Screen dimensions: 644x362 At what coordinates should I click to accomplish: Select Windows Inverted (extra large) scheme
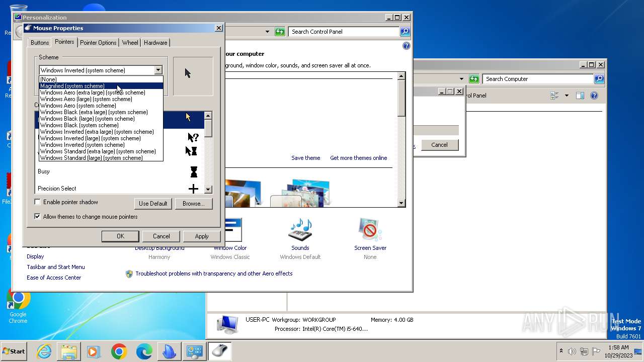click(101, 132)
